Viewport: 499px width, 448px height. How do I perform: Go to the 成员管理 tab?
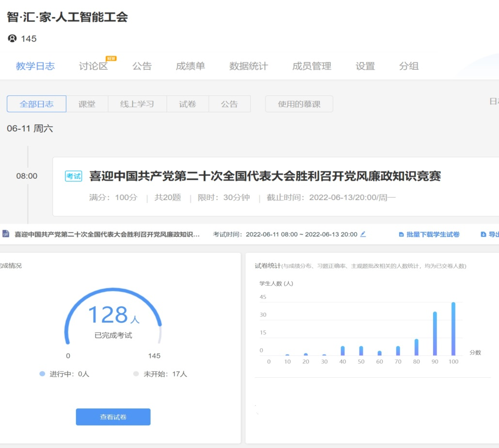[312, 66]
